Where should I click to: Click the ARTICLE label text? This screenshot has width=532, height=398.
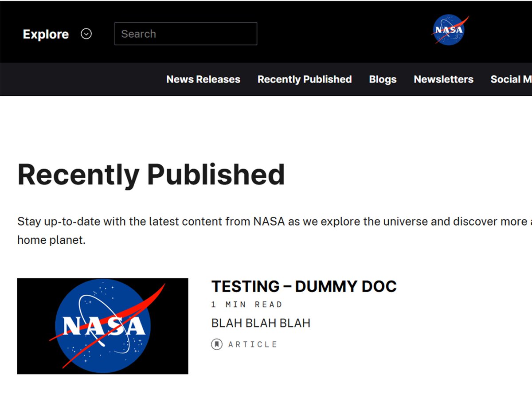point(253,344)
